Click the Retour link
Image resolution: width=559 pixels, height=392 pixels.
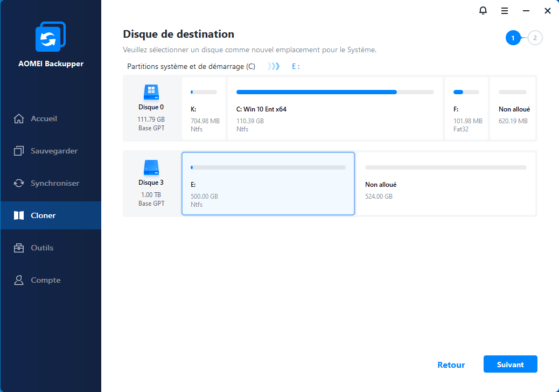[451, 365]
